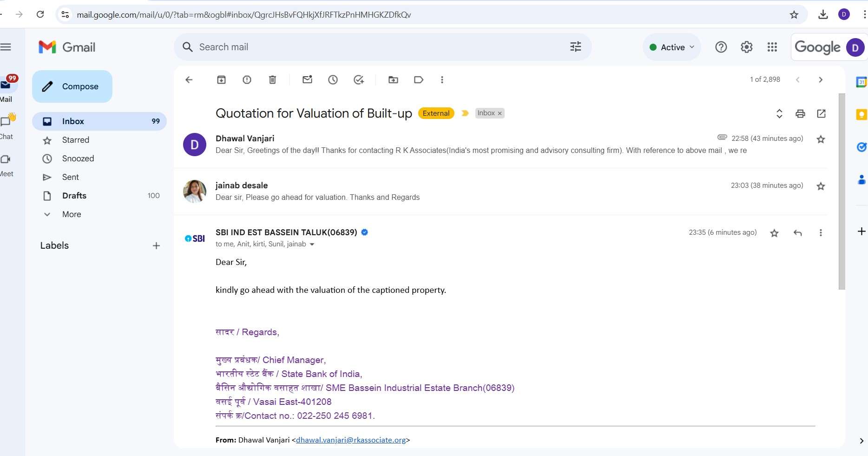
Task: Click SBI sender logo
Action: pyautogui.click(x=195, y=238)
